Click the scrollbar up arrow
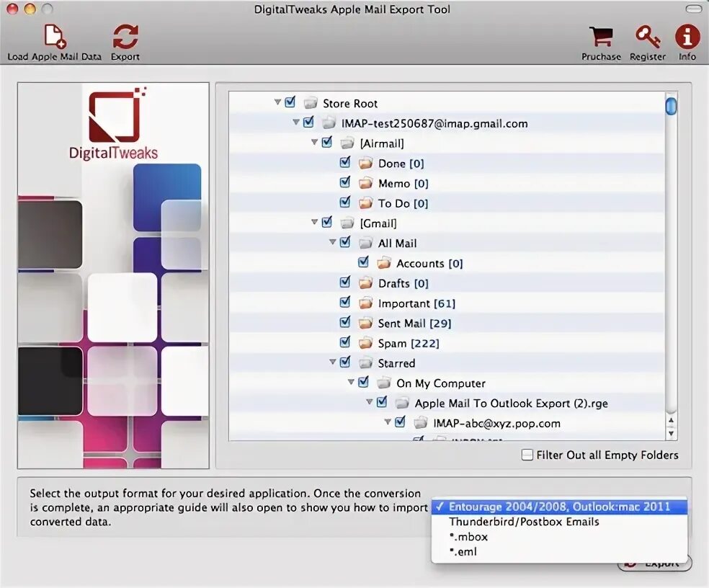The width and height of the screenshot is (709, 588). [x=671, y=421]
